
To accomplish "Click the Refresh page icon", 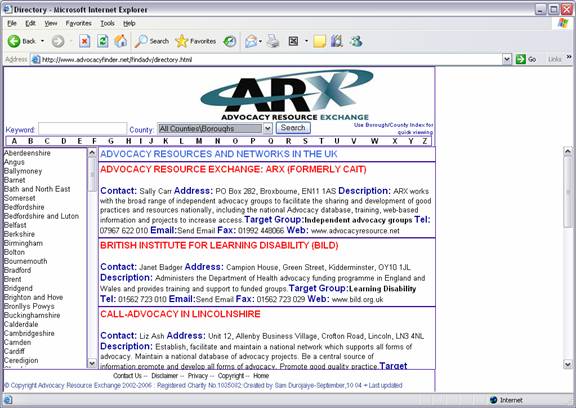I will (102, 41).
